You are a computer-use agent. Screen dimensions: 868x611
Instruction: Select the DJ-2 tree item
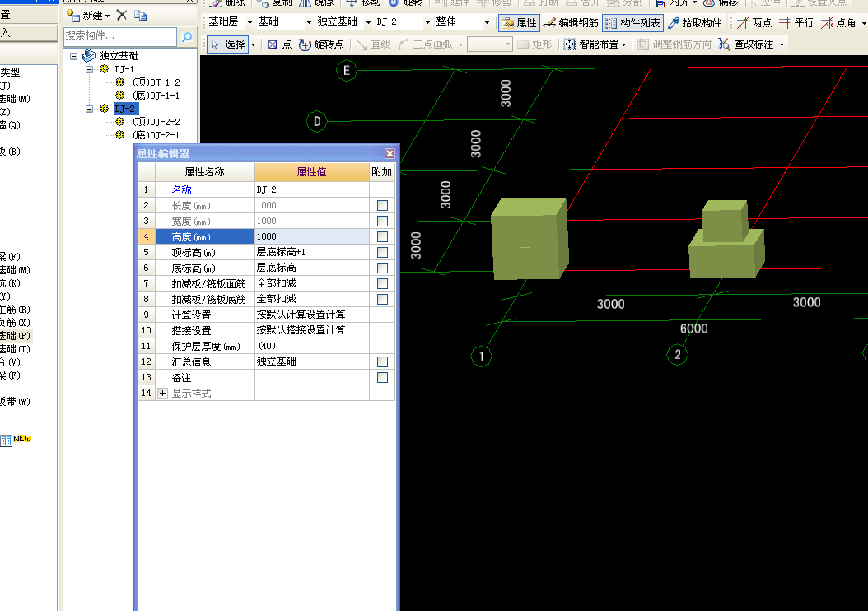(125, 109)
